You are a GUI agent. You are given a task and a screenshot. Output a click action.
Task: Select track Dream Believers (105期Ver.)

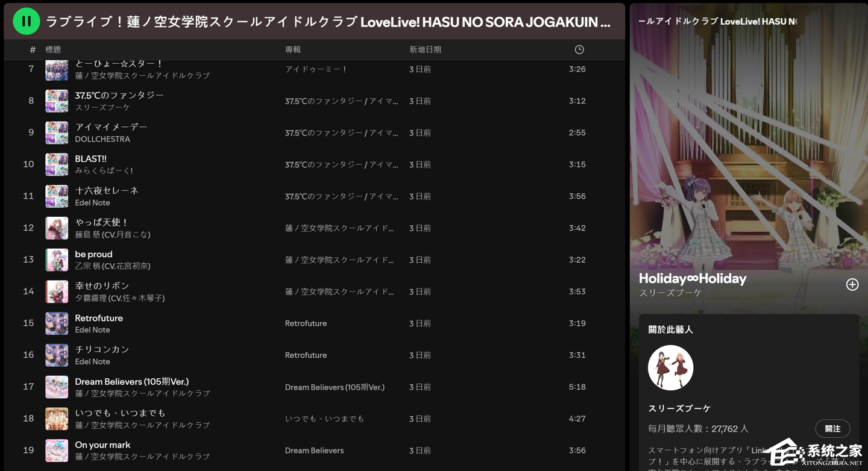coord(131,381)
